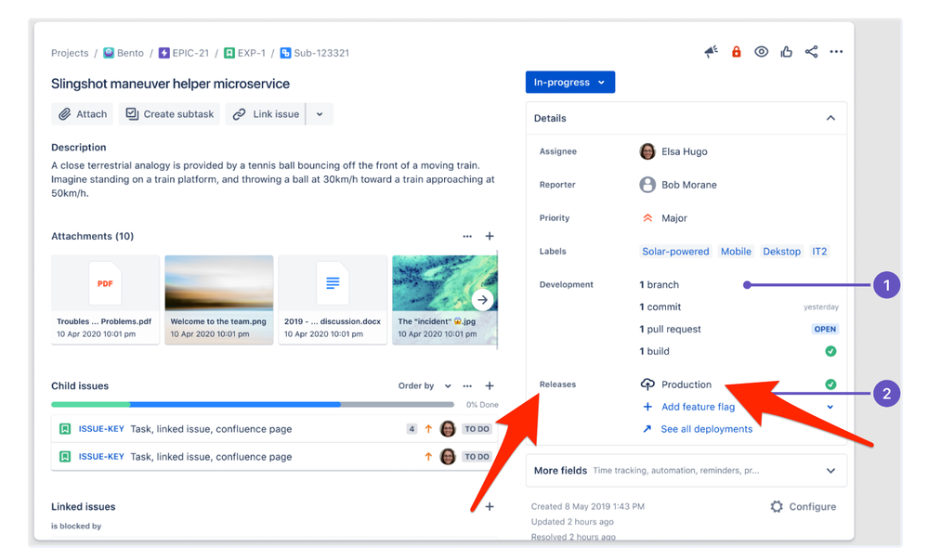
Task: Click the Attach button
Action: [83, 113]
